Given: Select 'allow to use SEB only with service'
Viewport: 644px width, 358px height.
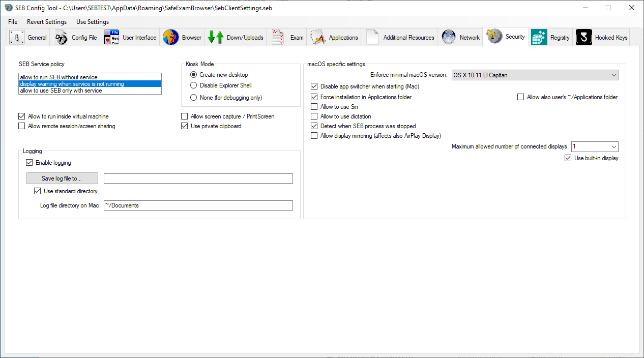Looking at the screenshot, I should [90, 91].
